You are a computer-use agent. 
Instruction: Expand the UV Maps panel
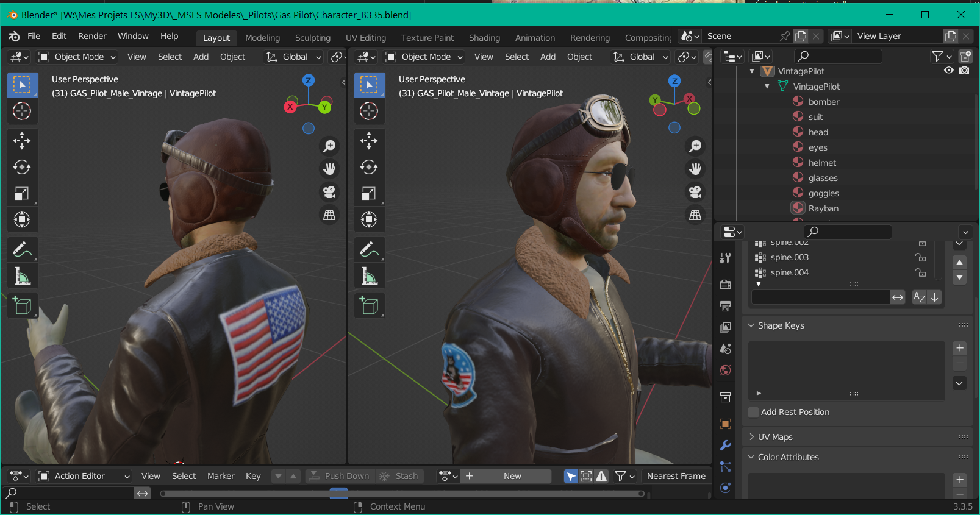coord(751,437)
